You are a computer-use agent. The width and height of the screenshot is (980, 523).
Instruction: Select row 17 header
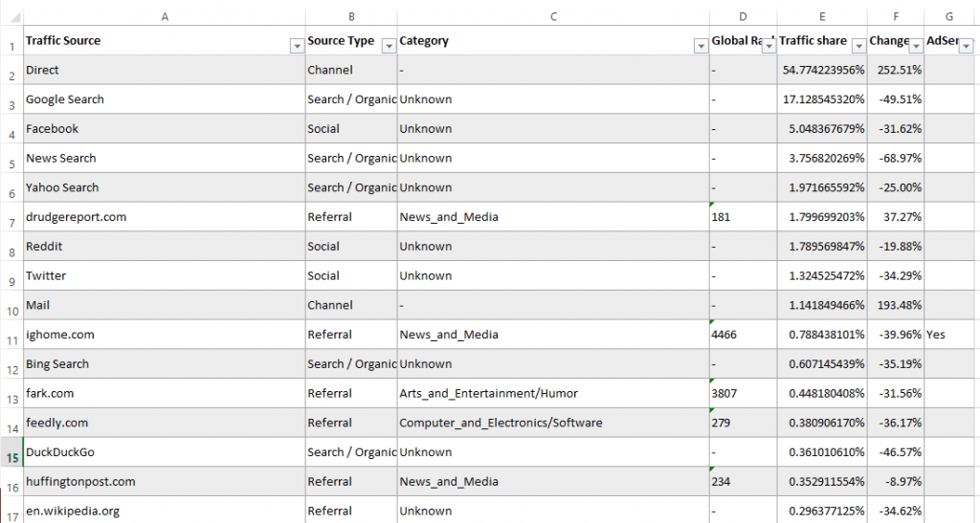tap(11, 511)
